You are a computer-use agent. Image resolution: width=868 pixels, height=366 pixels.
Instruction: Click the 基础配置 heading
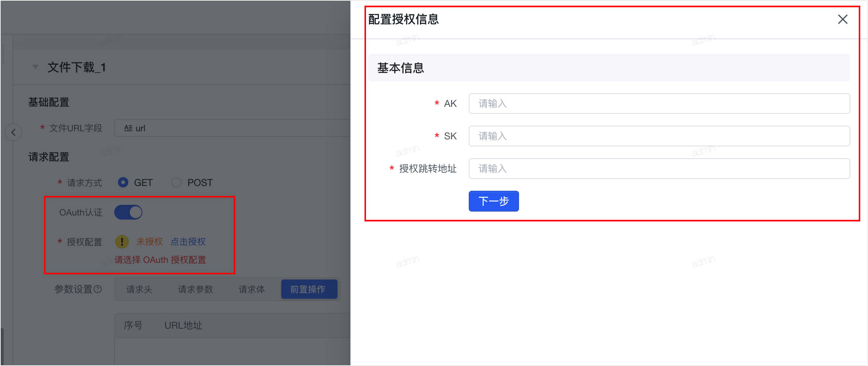(49, 102)
